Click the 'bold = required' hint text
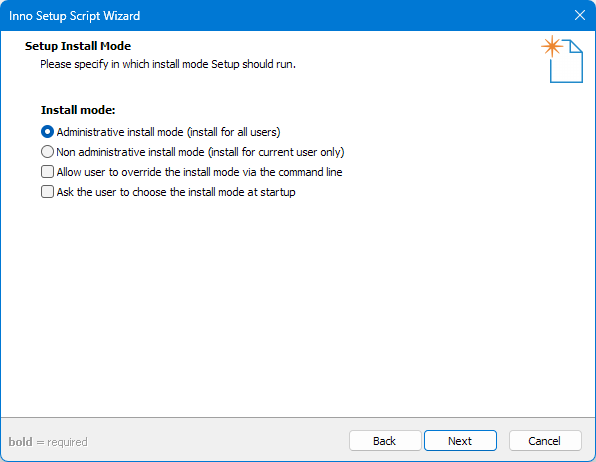596x462 pixels. (x=48, y=442)
